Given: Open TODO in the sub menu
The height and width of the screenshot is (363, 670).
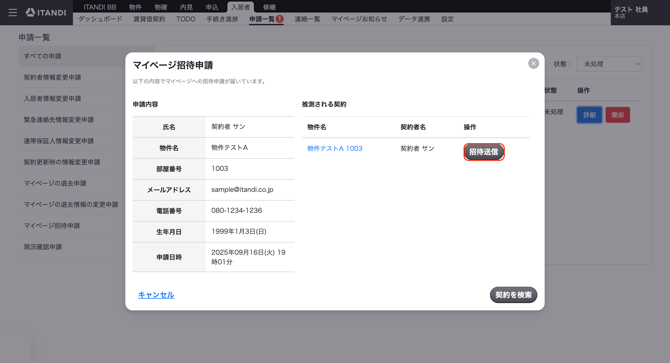Looking at the screenshot, I should click(x=185, y=19).
